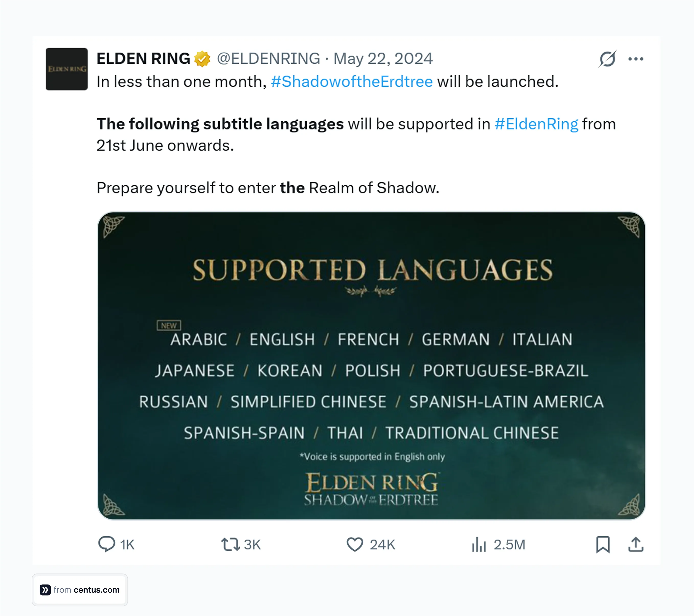
Task: Open the #ShadowoftheErdtree hashtag
Action: coord(351,81)
